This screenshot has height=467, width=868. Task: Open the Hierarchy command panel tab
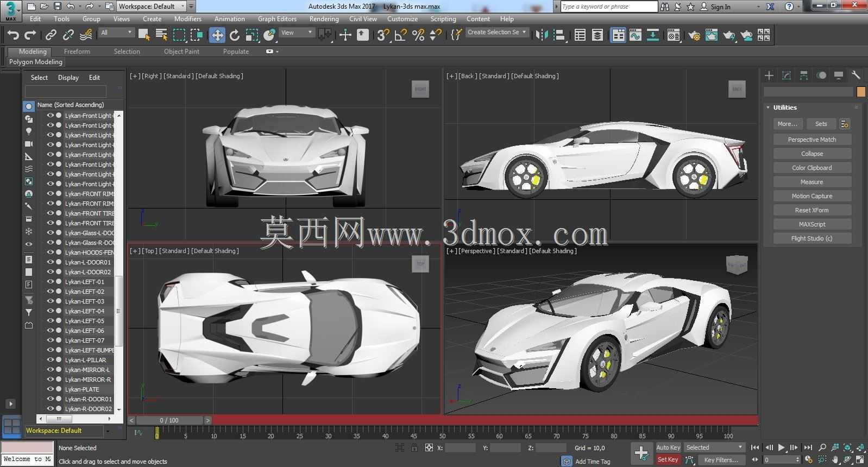[x=804, y=75]
